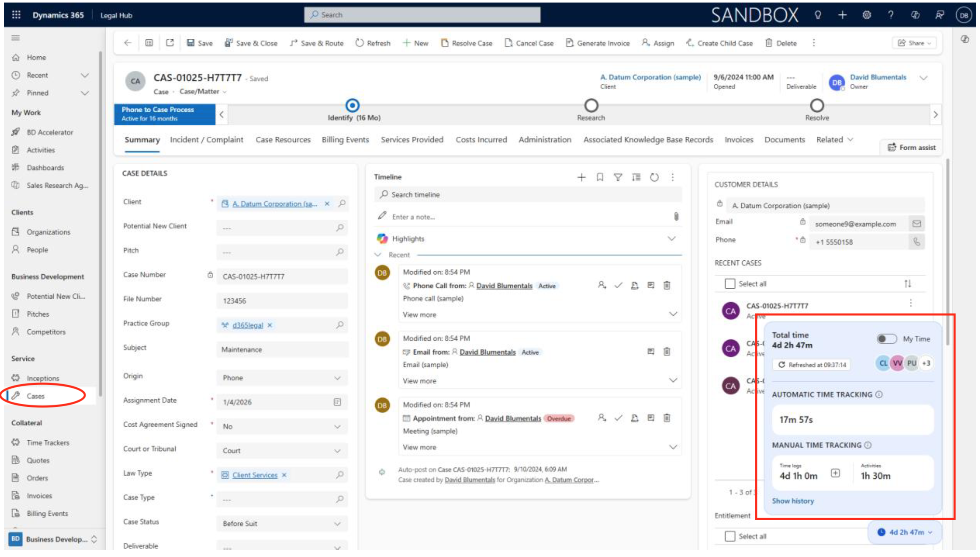This screenshot has height=557, width=980.
Task: Click the timeline filter icon
Action: click(618, 177)
